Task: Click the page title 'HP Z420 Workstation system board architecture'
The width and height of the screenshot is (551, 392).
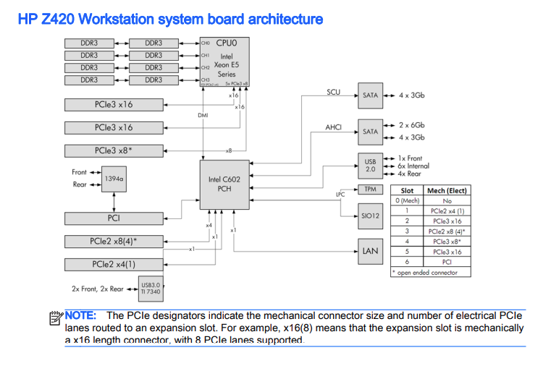Action: [170, 20]
